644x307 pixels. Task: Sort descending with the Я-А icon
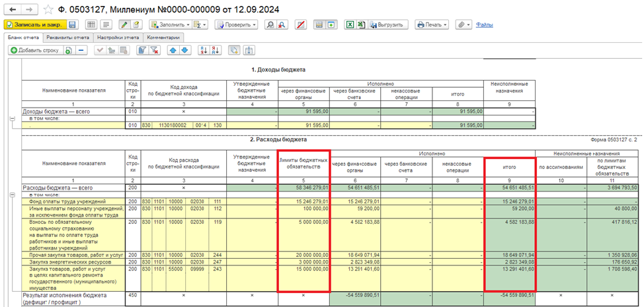tap(215, 50)
